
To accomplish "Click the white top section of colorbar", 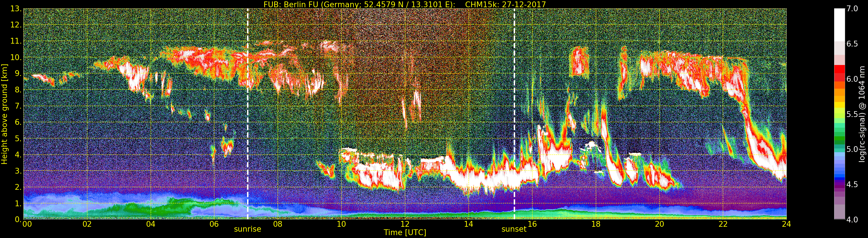I will click(839, 25).
